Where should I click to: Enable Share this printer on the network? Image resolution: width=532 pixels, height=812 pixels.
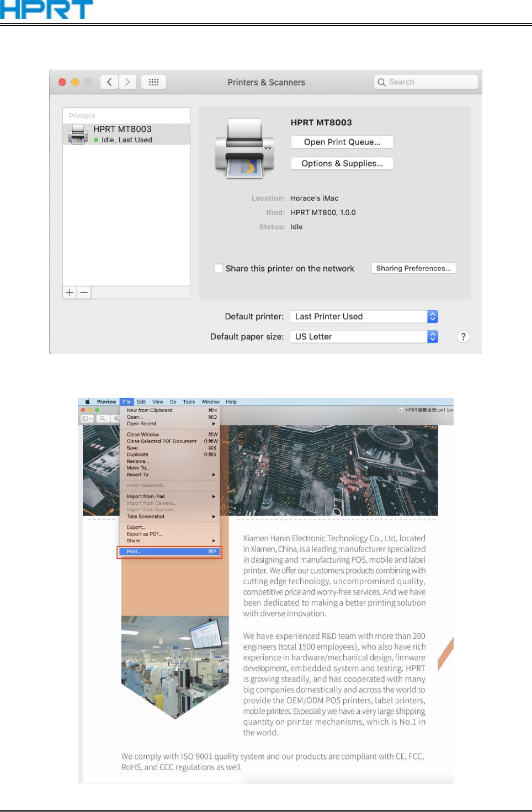[219, 268]
